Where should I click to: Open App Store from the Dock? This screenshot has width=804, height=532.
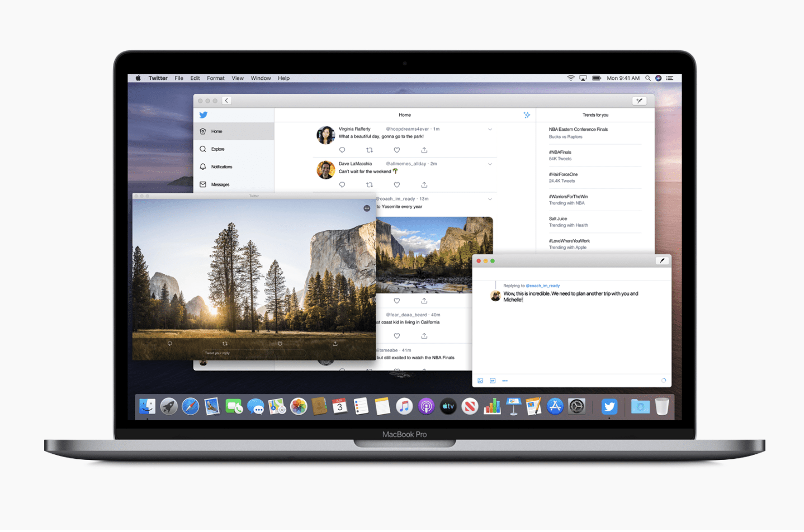555,406
